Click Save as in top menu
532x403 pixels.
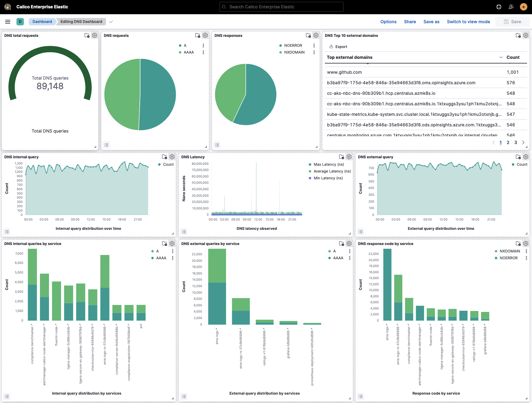[x=431, y=22]
